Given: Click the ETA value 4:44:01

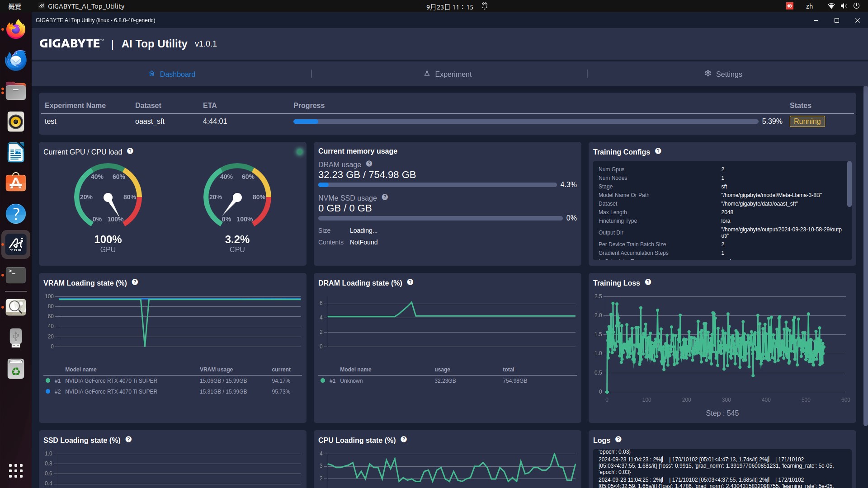Looking at the screenshot, I should tap(215, 121).
